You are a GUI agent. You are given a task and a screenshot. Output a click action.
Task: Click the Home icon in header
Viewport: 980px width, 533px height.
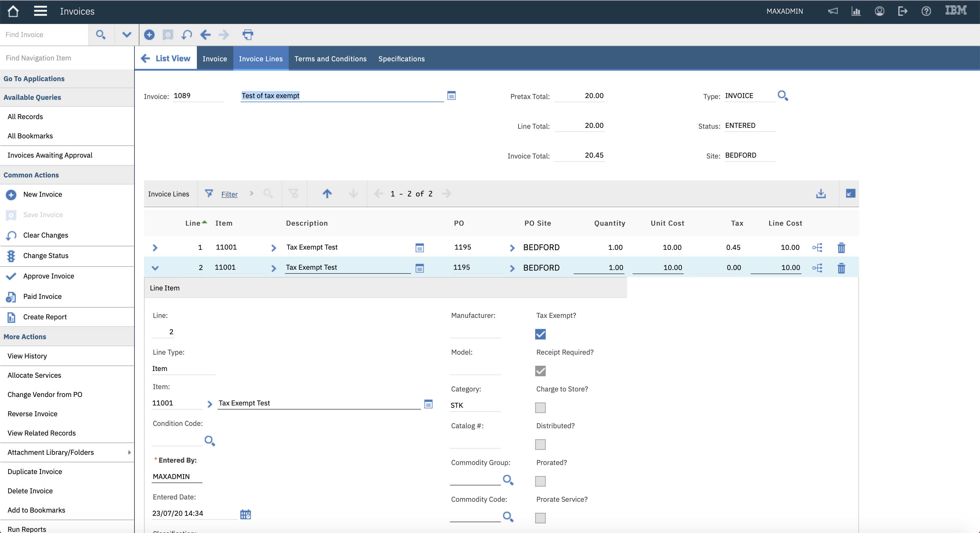(13, 11)
